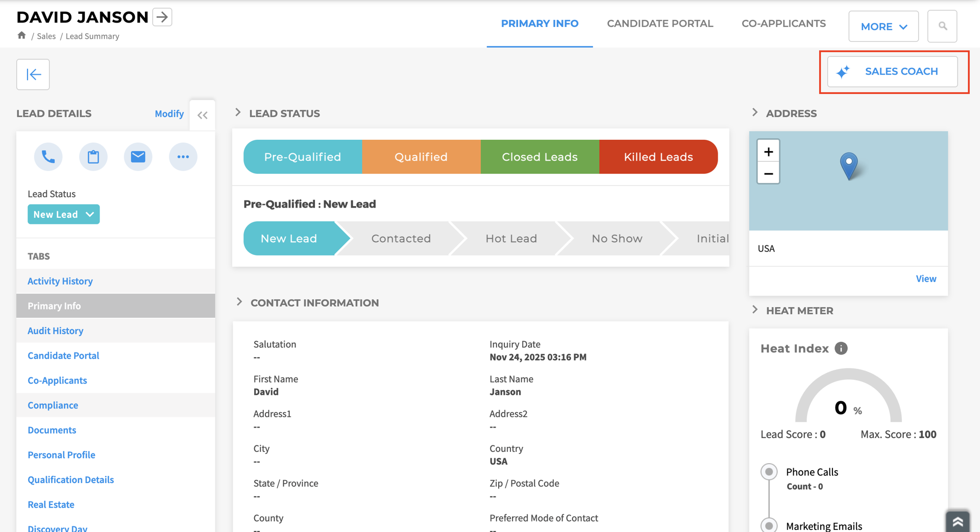The image size is (980, 532).
Task: Collapse the Lead Details panel
Action: [202, 115]
